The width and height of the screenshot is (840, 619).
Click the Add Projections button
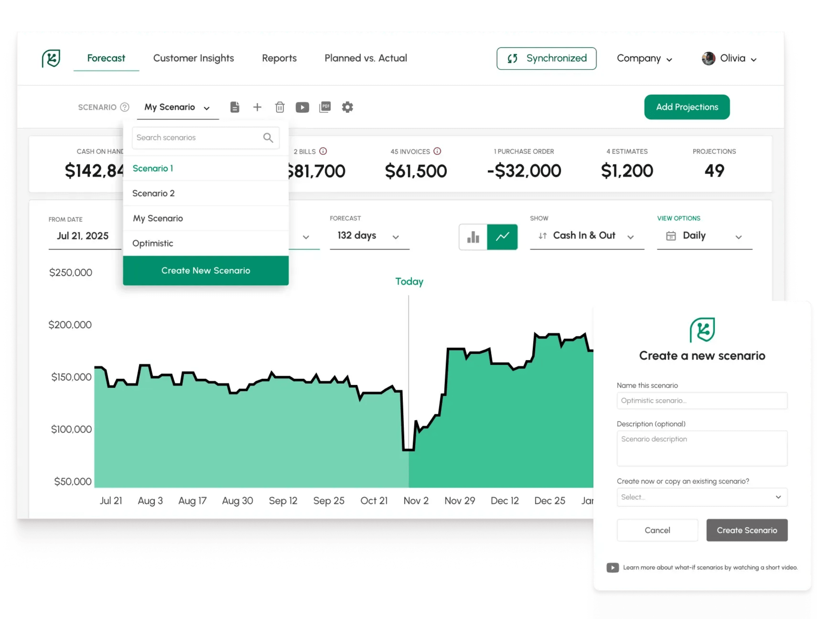(x=687, y=107)
